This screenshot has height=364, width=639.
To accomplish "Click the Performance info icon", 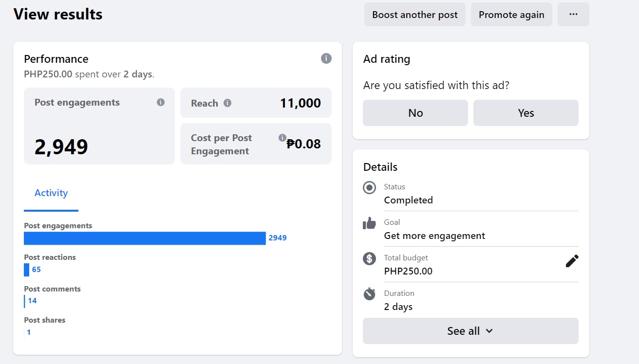I will 326,58.
